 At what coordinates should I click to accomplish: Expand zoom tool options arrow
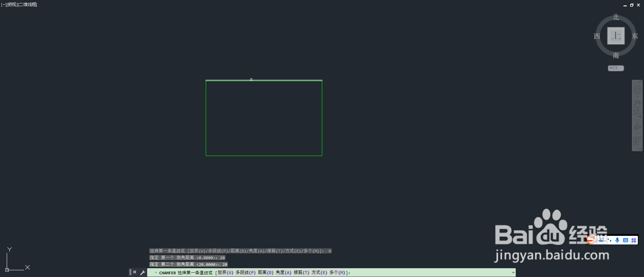click(637, 120)
